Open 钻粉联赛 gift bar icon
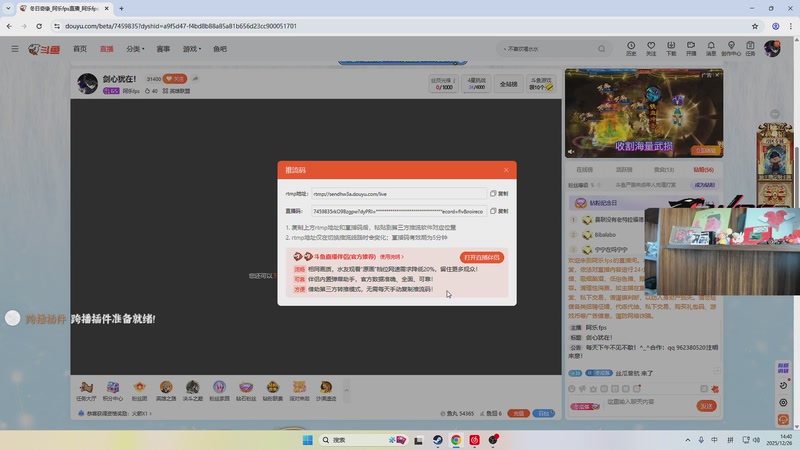The width and height of the screenshot is (800, 450). 272,391
